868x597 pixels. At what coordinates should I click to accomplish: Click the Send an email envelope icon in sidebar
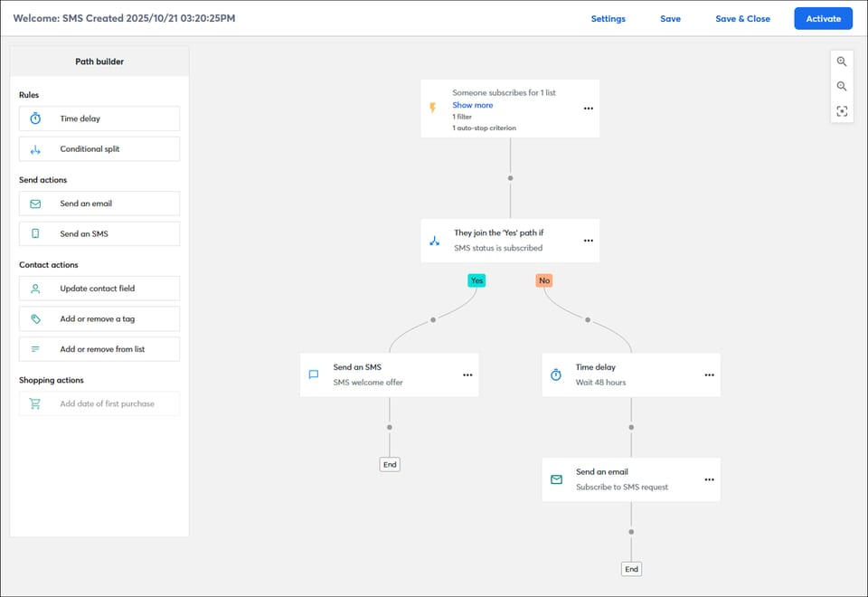[x=35, y=204]
